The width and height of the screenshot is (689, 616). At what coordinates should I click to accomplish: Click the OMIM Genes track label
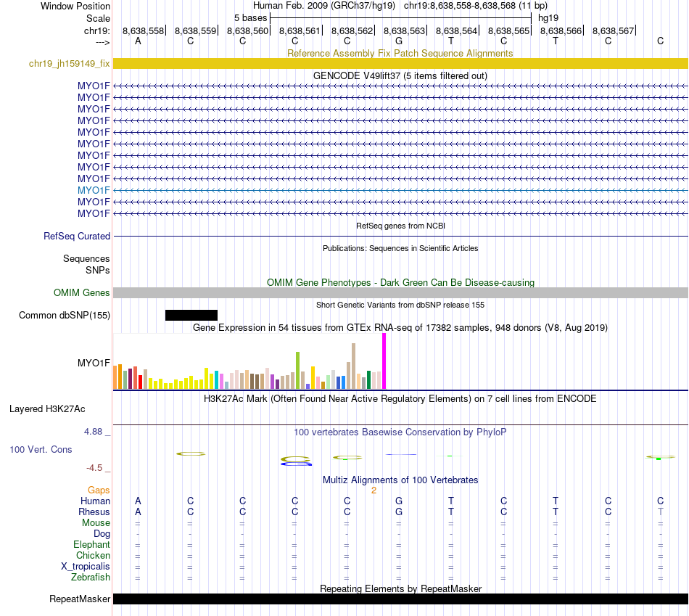81,293
